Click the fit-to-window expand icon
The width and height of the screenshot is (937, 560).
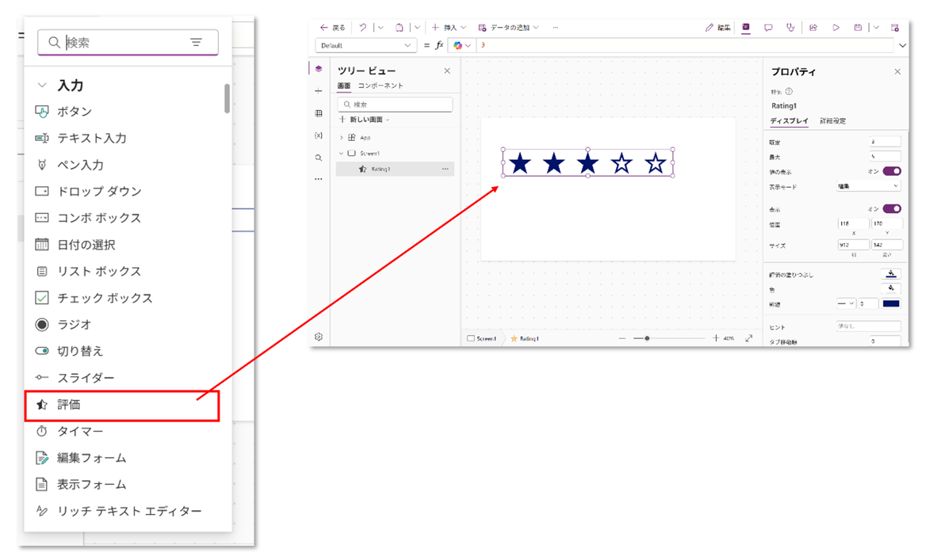pyautogui.click(x=748, y=338)
